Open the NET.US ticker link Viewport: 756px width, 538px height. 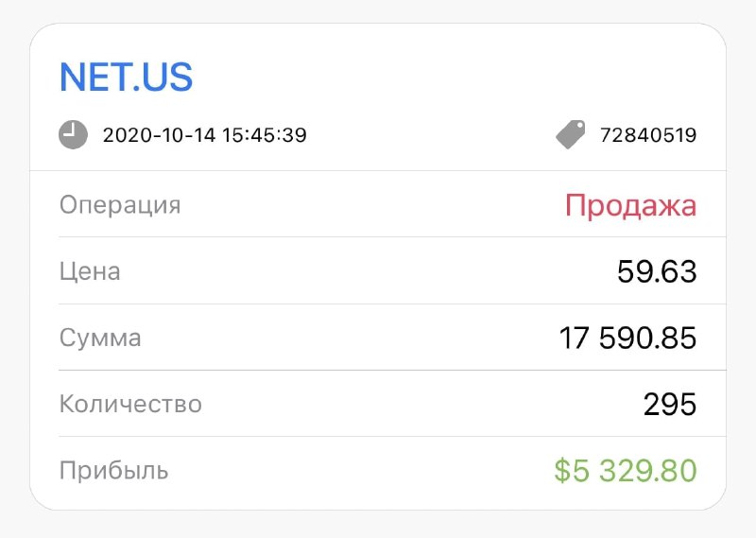(x=126, y=78)
